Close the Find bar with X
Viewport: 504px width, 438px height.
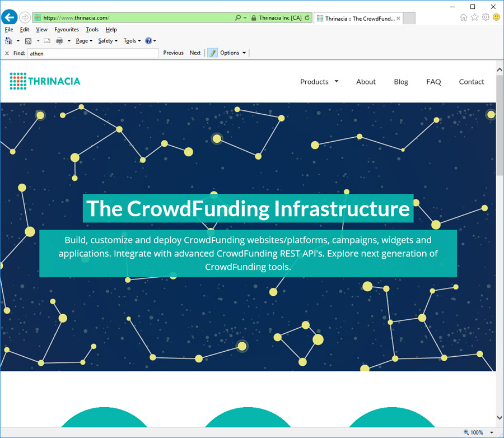point(7,53)
